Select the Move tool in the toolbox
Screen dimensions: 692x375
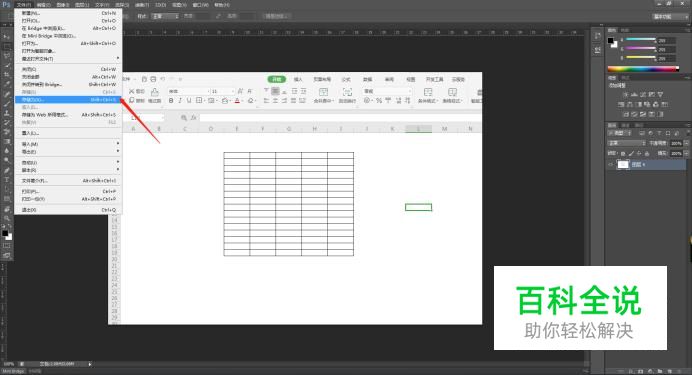[x=6, y=36]
